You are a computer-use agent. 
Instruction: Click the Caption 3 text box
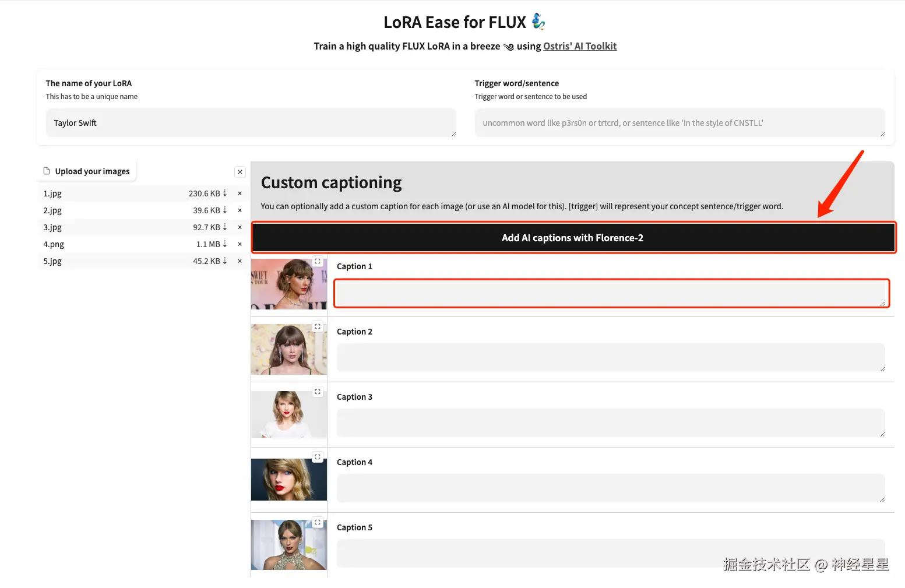pos(611,422)
